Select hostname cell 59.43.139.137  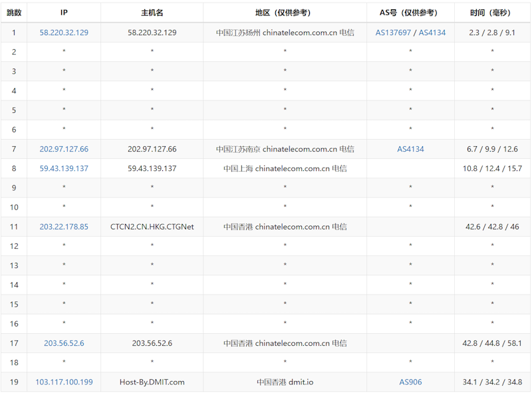tap(152, 168)
